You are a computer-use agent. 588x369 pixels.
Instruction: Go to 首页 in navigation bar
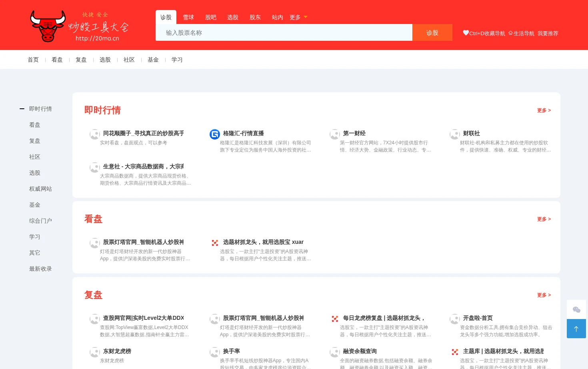[33, 60]
